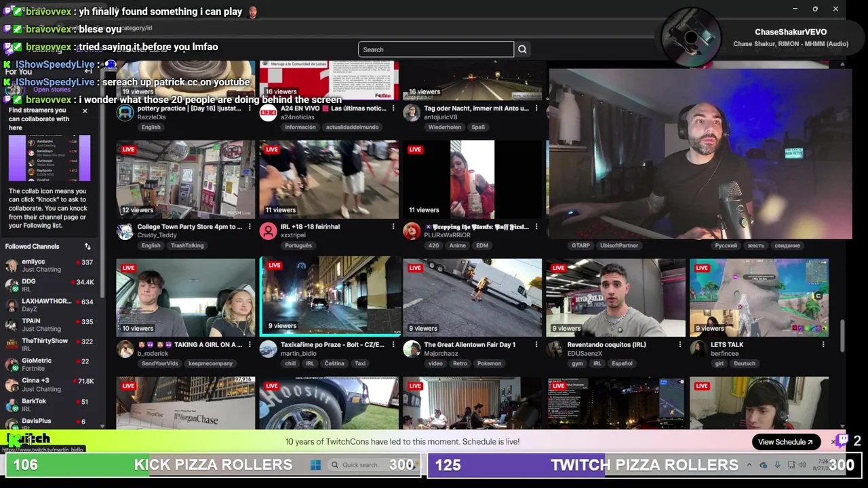Open b_roderick car stream thumbnail
Viewport: 868px width, 488px height.
point(185,298)
